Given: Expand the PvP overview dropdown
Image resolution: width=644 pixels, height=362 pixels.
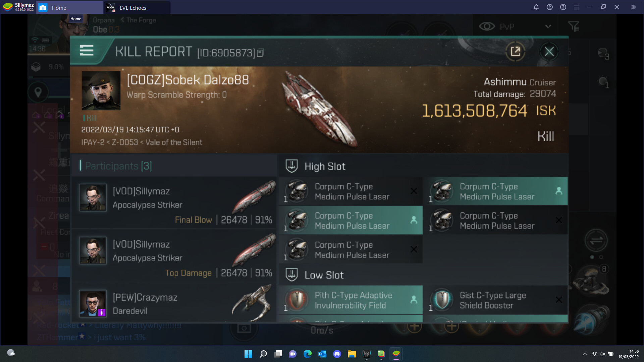Looking at the screenshot, I should [548, 26].
